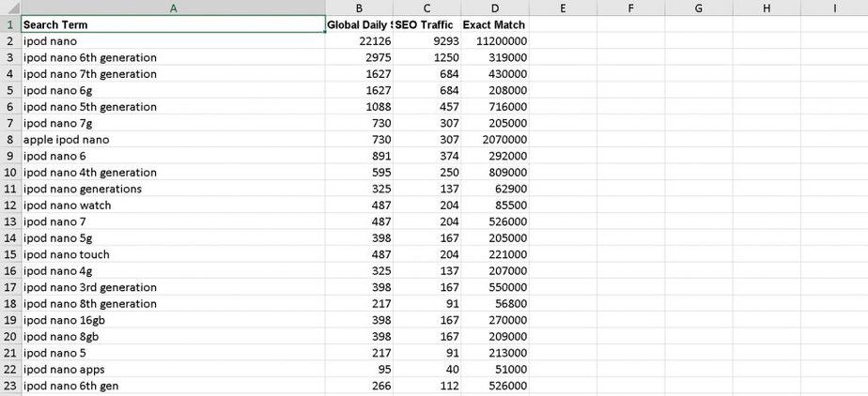Click the 'SEO Traffic' header cell
Viewport: 868px width, 396px height.
[x=426, y=24]
